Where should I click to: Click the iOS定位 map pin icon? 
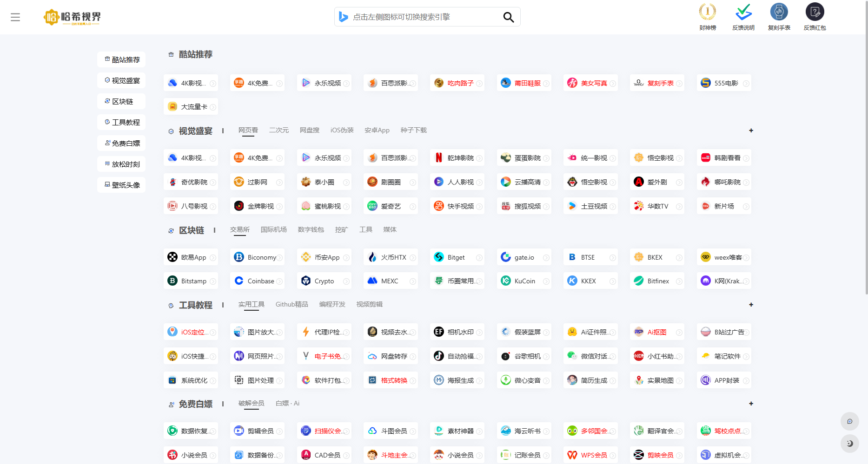pos(172,332)
